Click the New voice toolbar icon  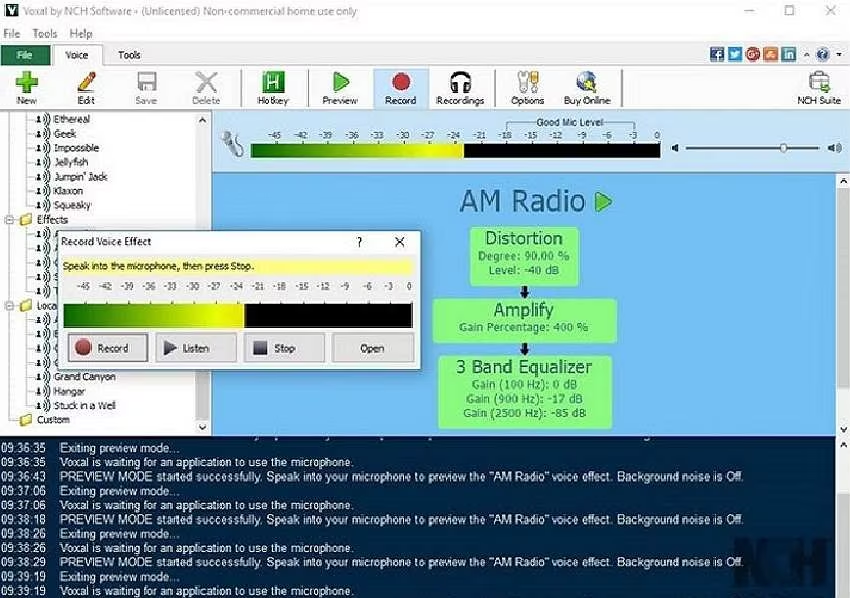(x=26, y=88)
